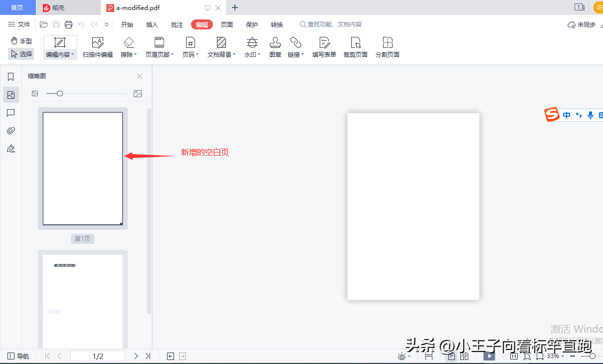Go to the first page
The width and height of the screenshot is (603, 364).
tap(47, 356)
